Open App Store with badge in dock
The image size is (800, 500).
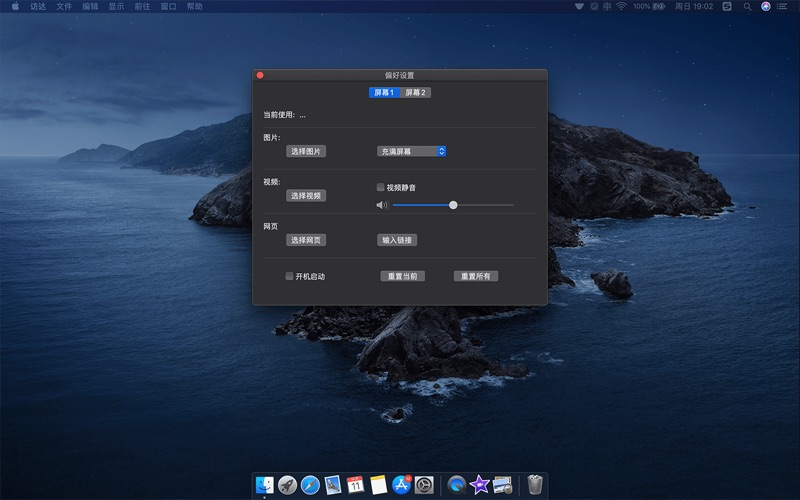402,485
